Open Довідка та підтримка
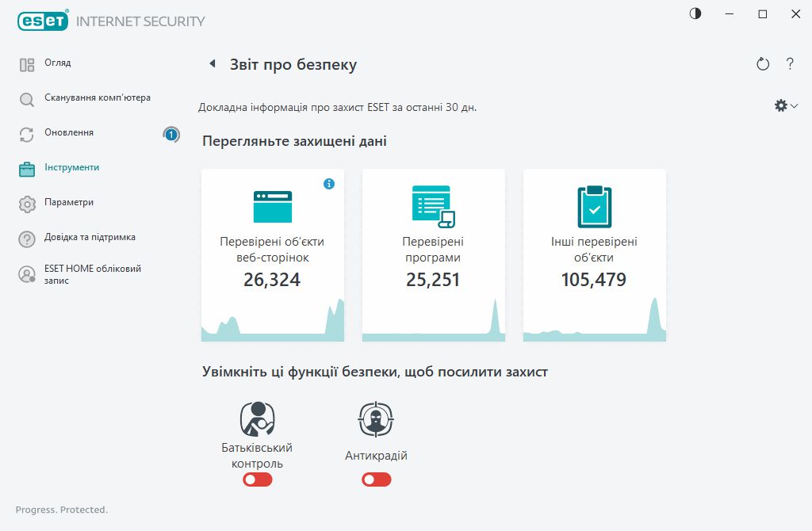Image resolution: width=812 pixels, height=531 pixels. coord(90,237)
